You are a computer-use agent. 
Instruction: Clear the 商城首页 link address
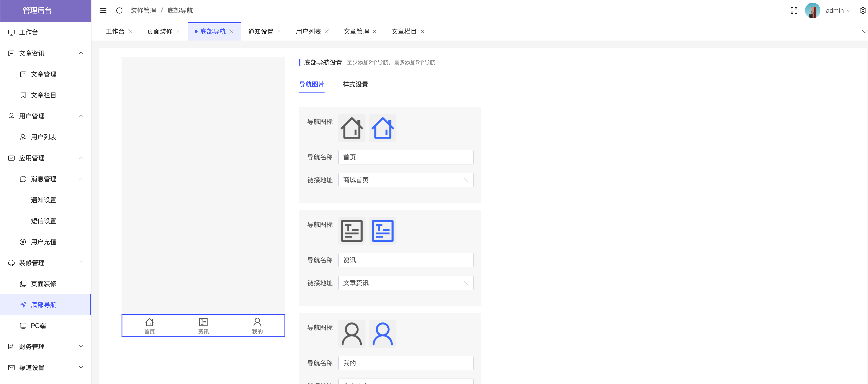466,180
